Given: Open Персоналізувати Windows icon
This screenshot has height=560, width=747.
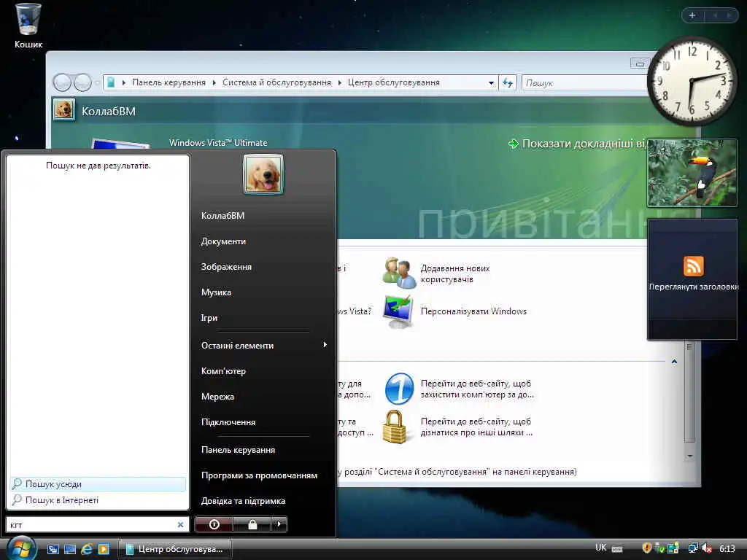Looking at the screenshot, I should tap(399, 311).
